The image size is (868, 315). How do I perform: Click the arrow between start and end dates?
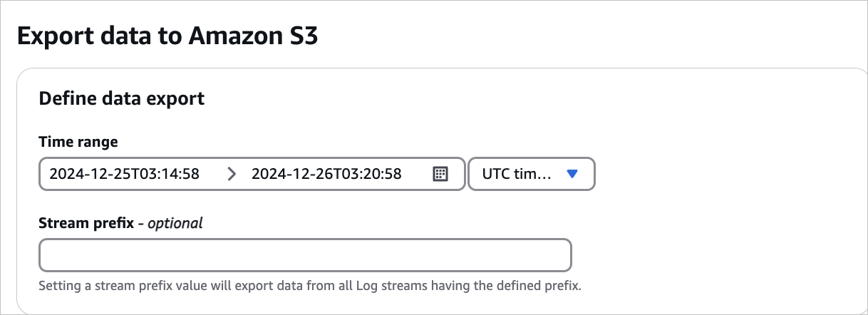pos(231,174)
